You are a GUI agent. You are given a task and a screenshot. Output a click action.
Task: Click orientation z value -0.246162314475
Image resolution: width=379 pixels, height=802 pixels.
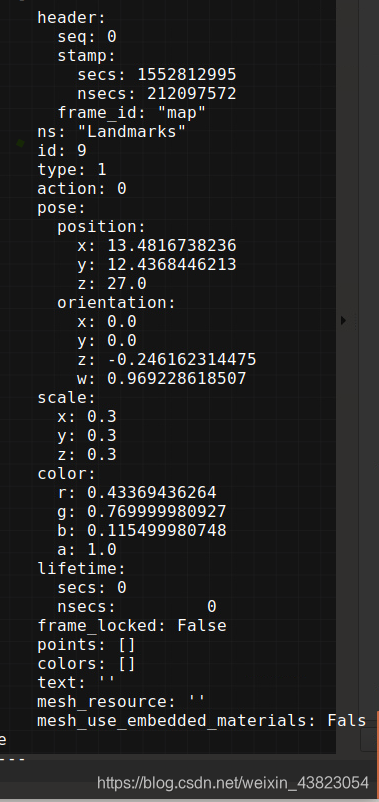pyautogui.click(x=182, y=360)
